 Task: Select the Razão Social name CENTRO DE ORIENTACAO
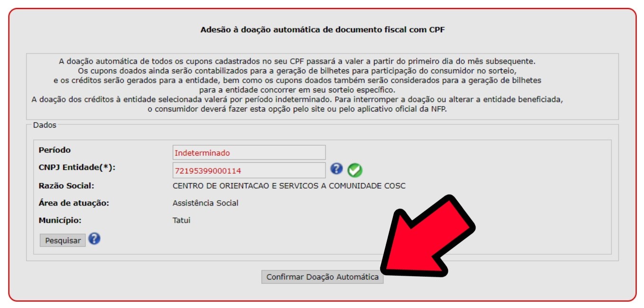coord(289,186)
